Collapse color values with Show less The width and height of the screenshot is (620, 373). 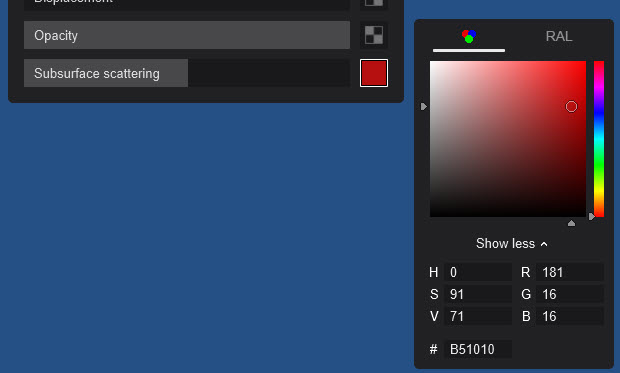coord(512,244)
